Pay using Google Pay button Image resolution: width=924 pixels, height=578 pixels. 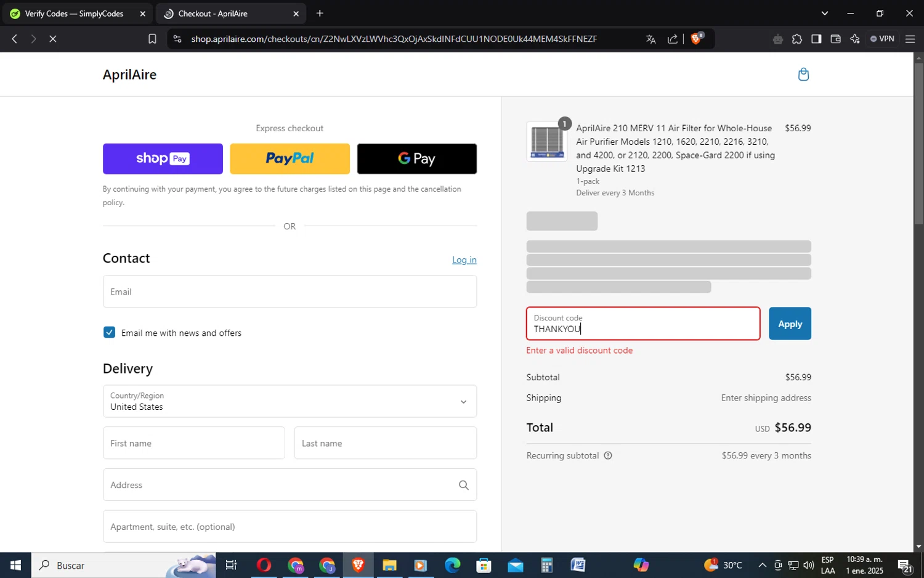point(417,159)
